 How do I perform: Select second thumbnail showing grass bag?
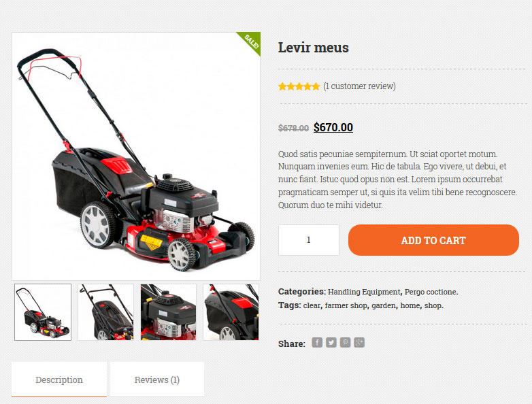105,312
